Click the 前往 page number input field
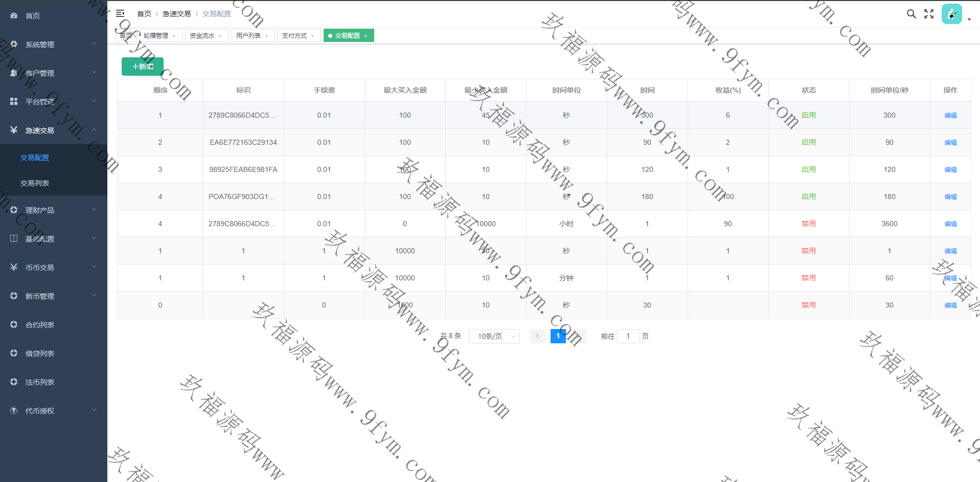Viewport: 980px width, 482px height. (628, 336)
